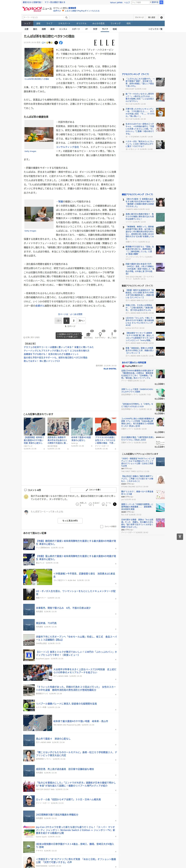Click なるほど reaction on the comment
186x868 pixels.
(x=94, y=504)
